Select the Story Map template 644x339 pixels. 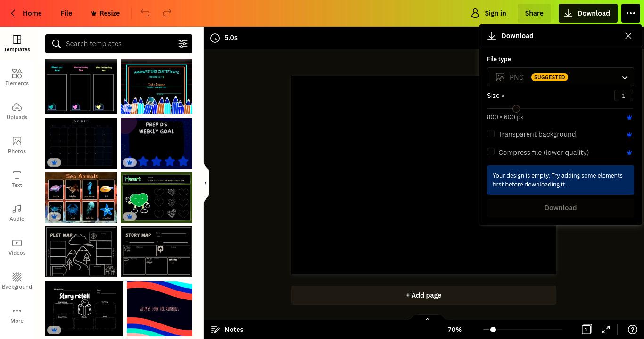click(x=157, y=252)
